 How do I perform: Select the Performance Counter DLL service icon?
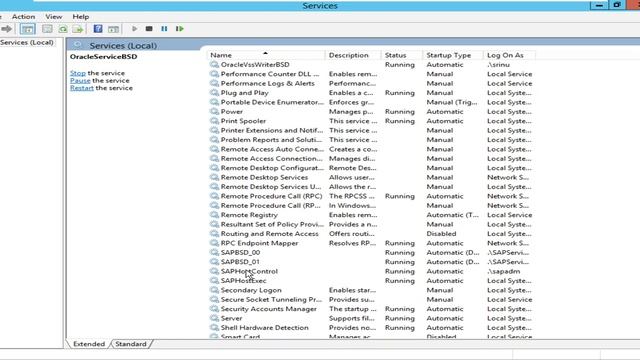214,74
